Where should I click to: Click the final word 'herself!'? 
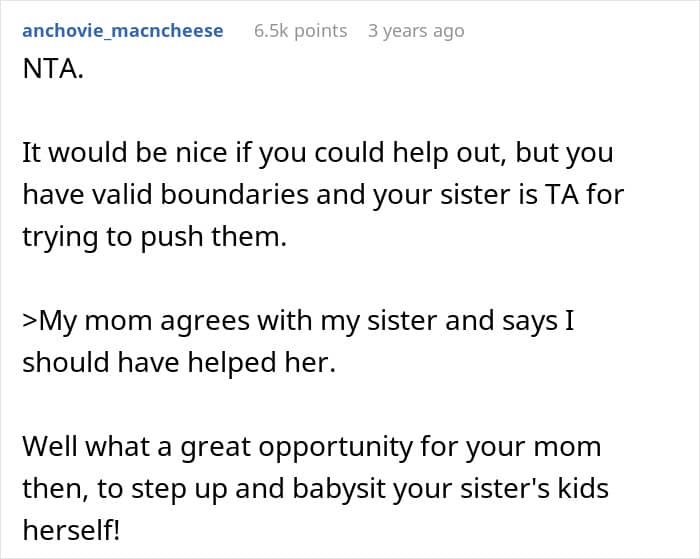click(71, 530)
